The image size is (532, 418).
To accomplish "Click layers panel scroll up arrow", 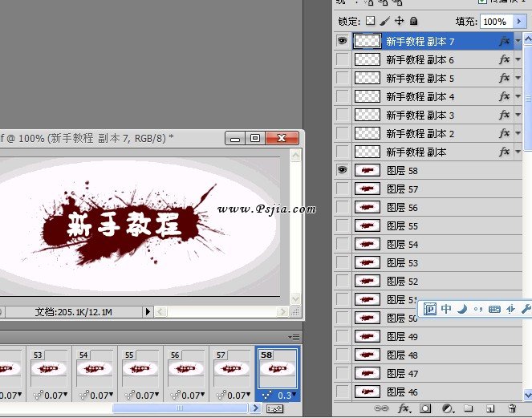I will [x=528, y=39].
